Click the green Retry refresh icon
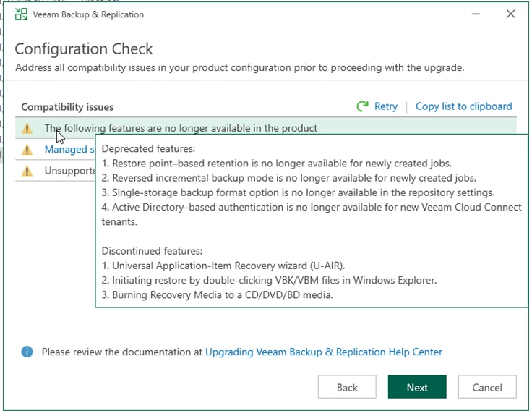 [x=363, y=106]
